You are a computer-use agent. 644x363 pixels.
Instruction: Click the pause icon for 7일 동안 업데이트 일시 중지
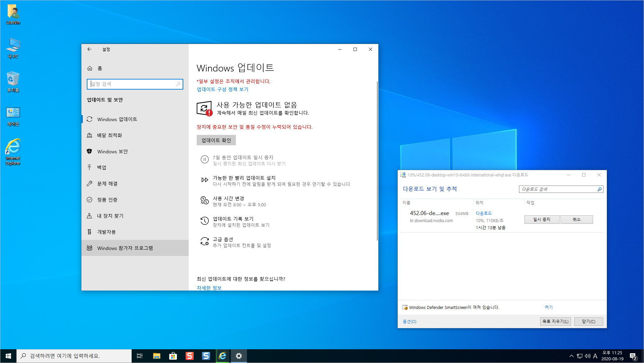pos(204,160)
